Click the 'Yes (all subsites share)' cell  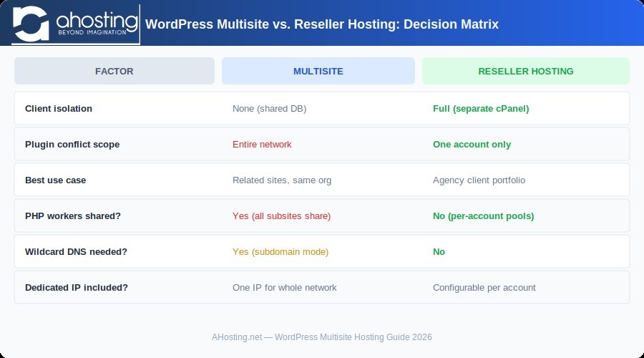[x=281, y=216]
